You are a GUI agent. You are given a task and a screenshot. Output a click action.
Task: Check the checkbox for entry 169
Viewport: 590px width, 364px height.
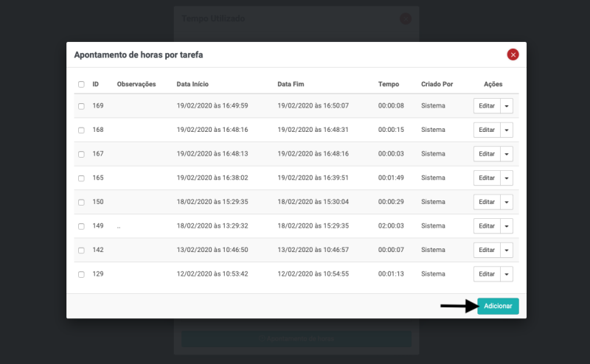[x=81, y=106]
